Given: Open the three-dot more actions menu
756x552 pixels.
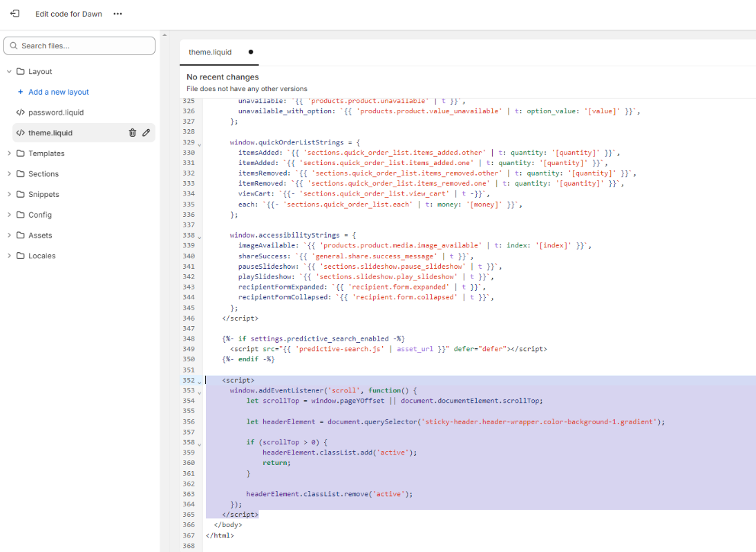Looking at the screenshot, I should (117, 14).
